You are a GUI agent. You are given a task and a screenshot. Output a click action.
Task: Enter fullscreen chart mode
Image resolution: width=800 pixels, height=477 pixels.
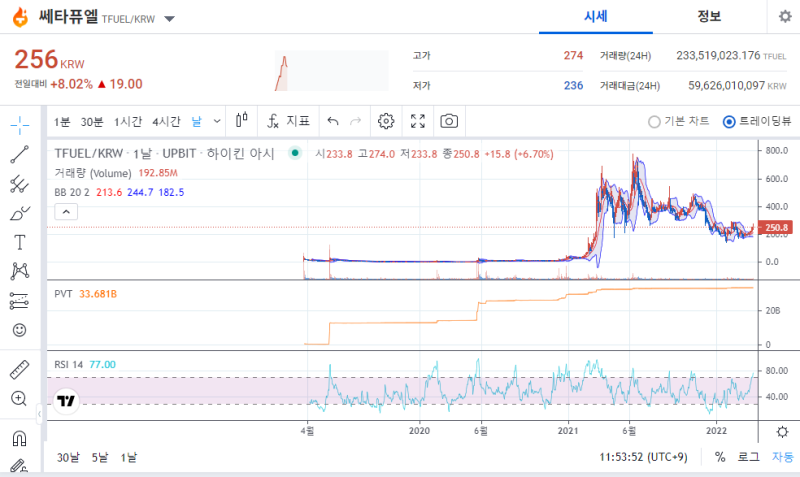[418, 121]
